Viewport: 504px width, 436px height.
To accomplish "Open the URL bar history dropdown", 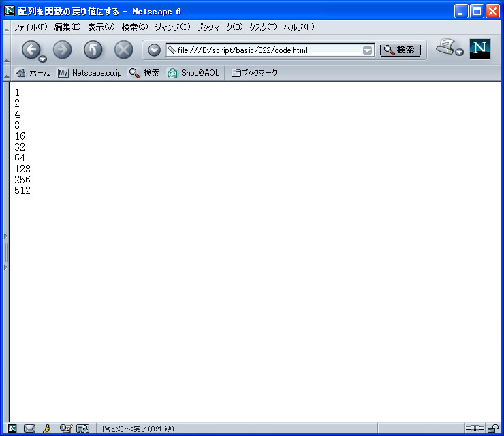I will point(367,50).
